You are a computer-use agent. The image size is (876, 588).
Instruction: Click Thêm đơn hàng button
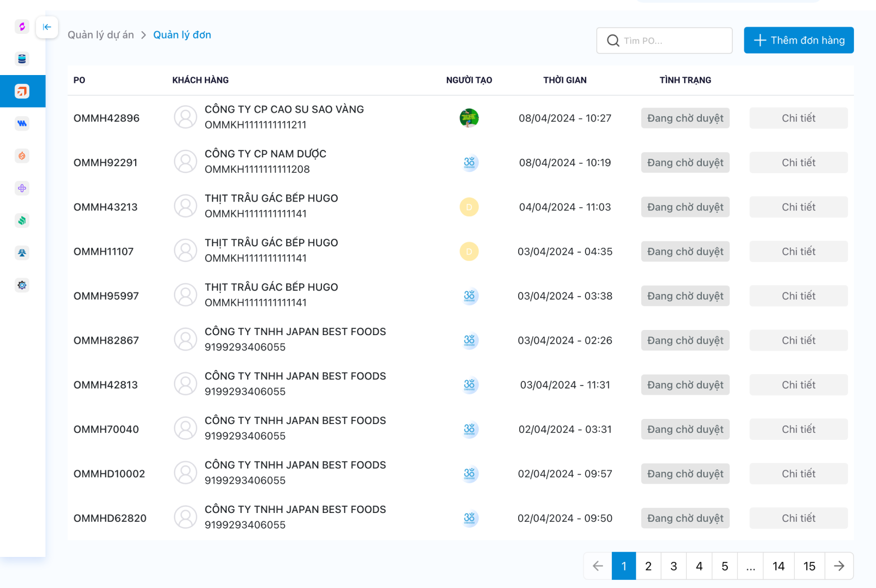798,40
